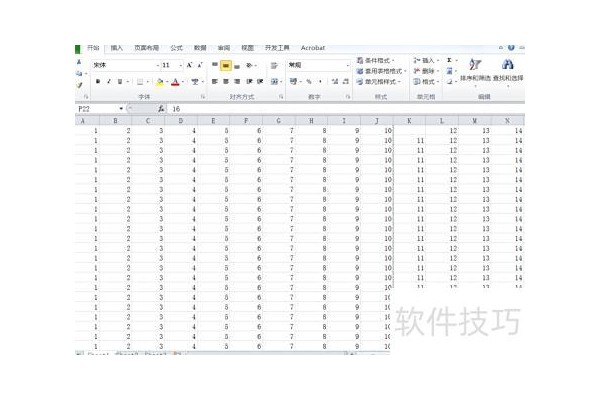Open the Insert cells (插入) dropdown
This screenshot has height=400, width=600.
point(426,60)
